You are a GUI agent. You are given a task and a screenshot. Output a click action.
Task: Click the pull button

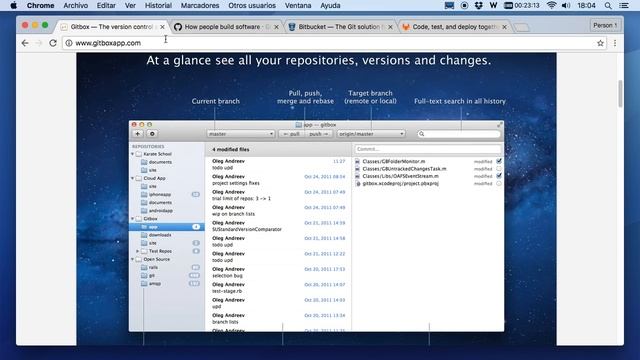[x=292, y=134]
